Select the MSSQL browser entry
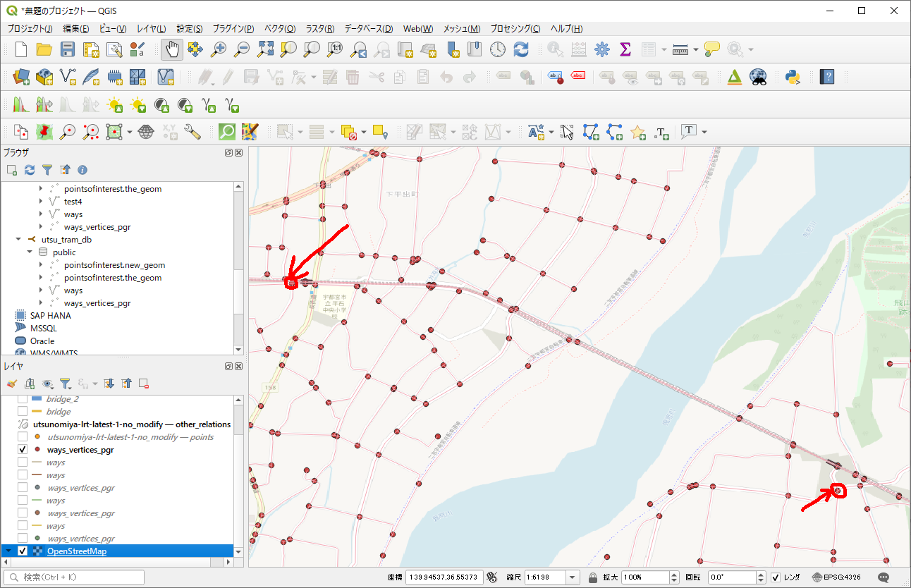This screenshot has height=588, width=911. 43,329
